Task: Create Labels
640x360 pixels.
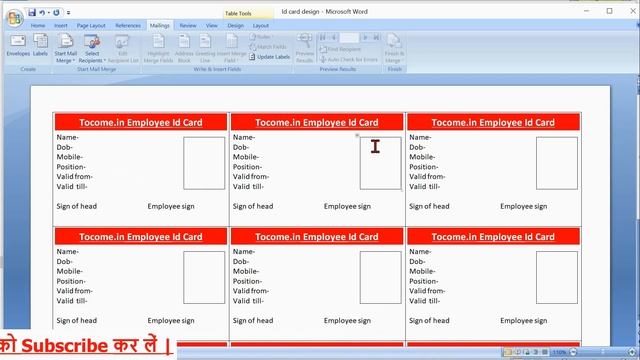Action: pyautogui.click(x=40, y=45)
